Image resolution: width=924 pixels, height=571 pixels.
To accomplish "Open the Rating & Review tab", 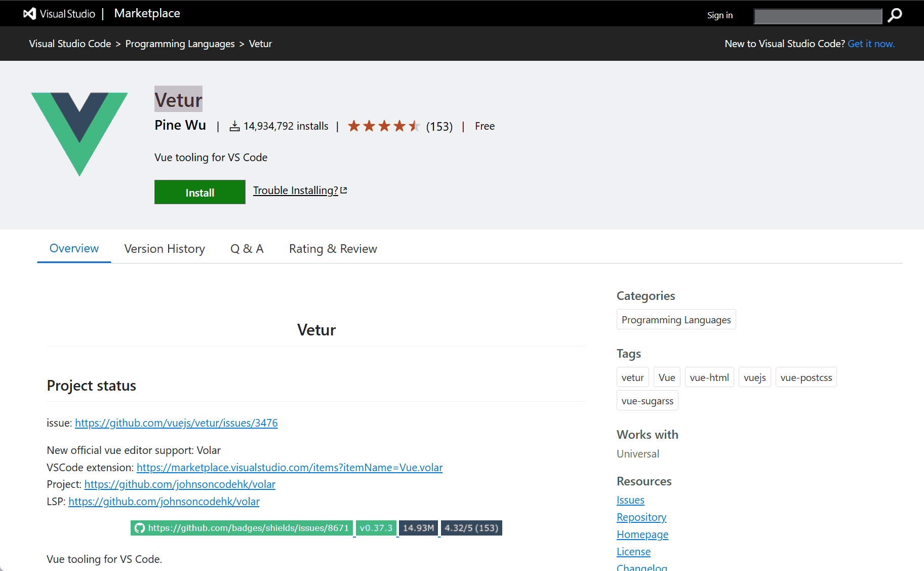I will coord(333,249).
